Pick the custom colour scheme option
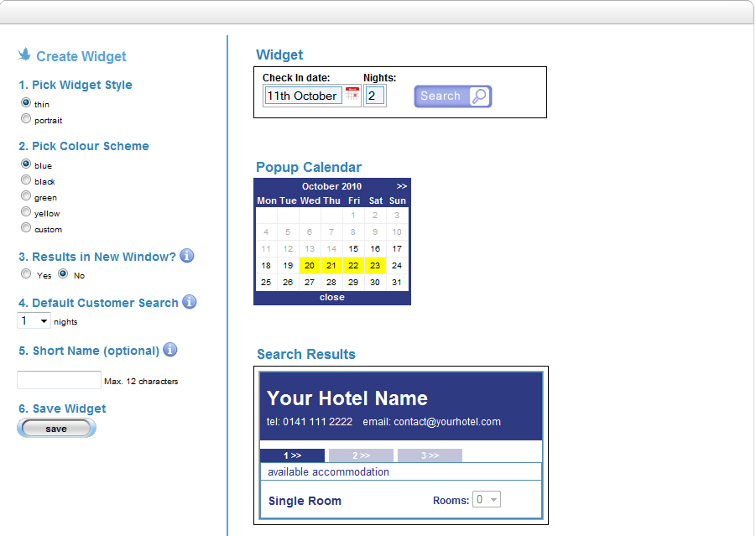 26,228
